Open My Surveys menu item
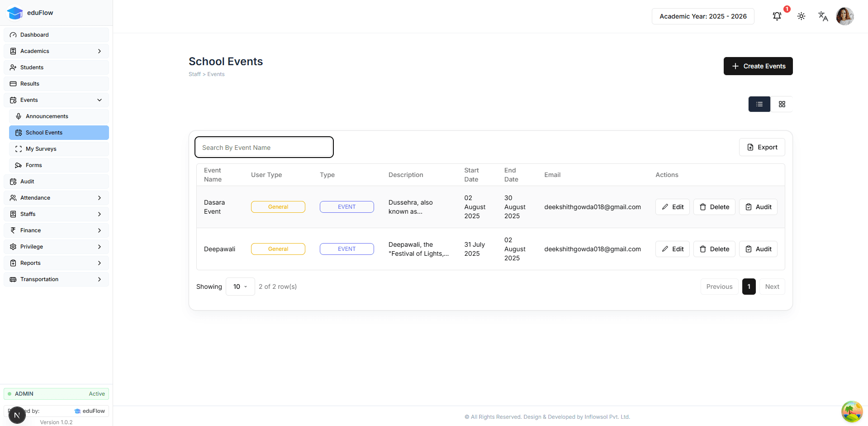Image resolution: width=868 pixels, height=426 pixels. pyautogui.click(x=41, y=149)
